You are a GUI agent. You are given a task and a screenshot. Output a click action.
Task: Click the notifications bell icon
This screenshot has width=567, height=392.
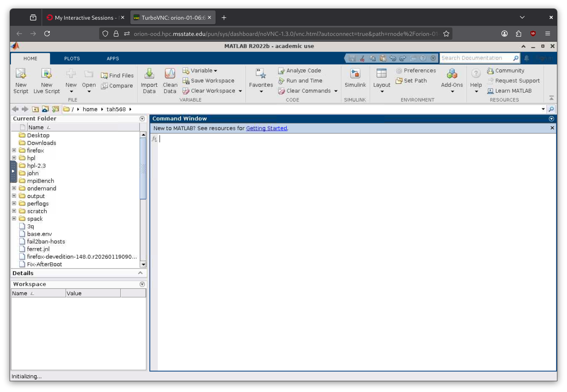coord(526,58)
